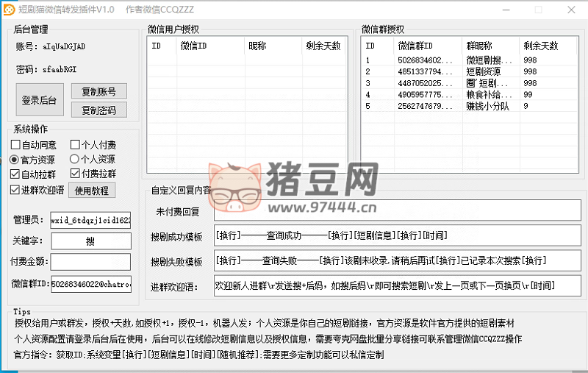Screen dimensions: 588x373
Task: Open the 使用教程 tutorial
Action: point(92,191)
